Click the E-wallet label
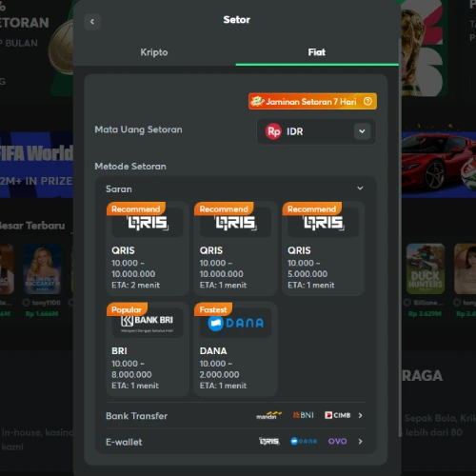 124,442
